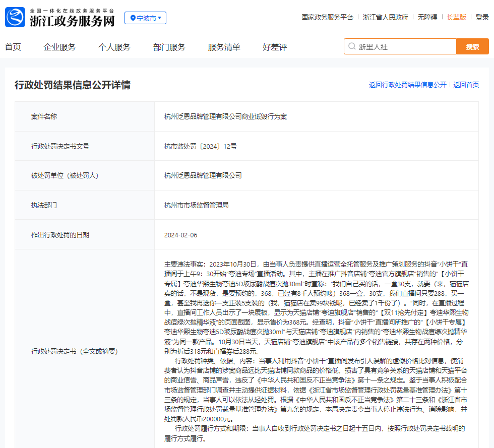
Task: Go to 首页 nav item
Action: [13, 47]
